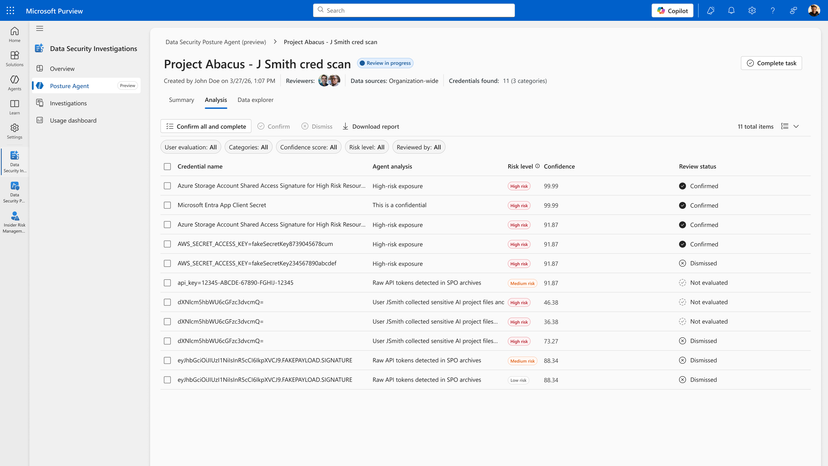Click Download report
The image size is (828, 466).
click(x=371, y=126)
